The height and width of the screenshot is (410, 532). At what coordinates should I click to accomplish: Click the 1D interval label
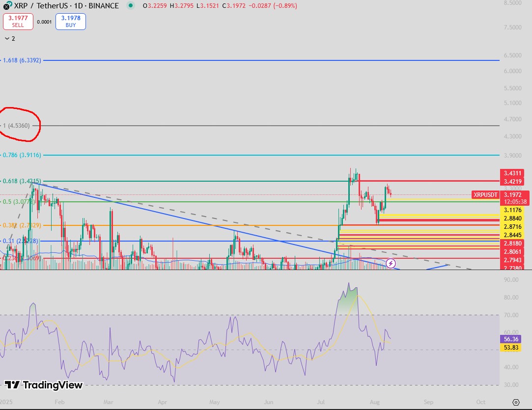(79, 6)
